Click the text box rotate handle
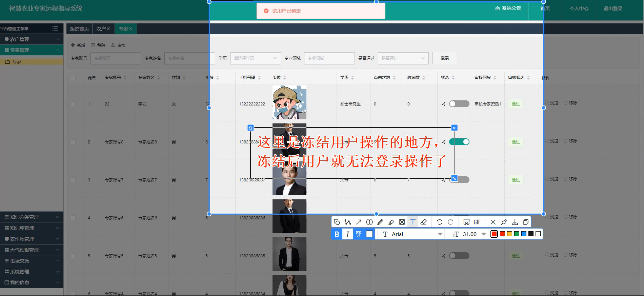The height and width of the screenshot is (296, 644). (x=250, y=128)
